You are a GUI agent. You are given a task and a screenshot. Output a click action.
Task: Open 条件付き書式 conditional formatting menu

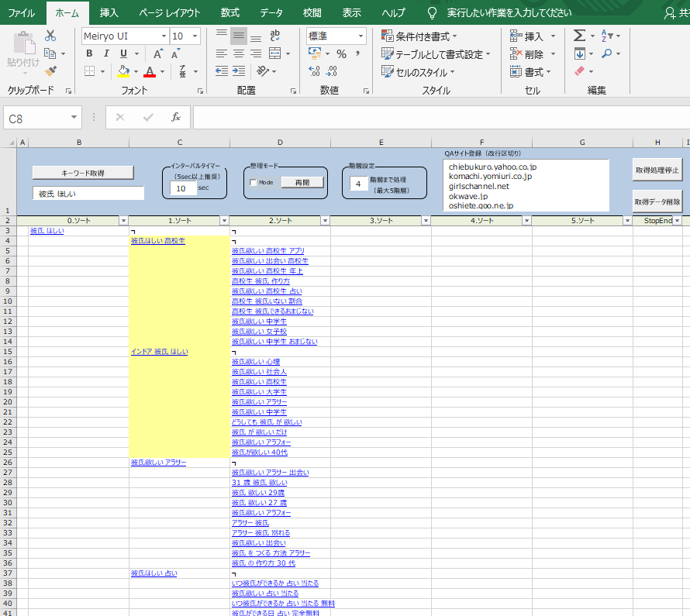click(419, 36)
